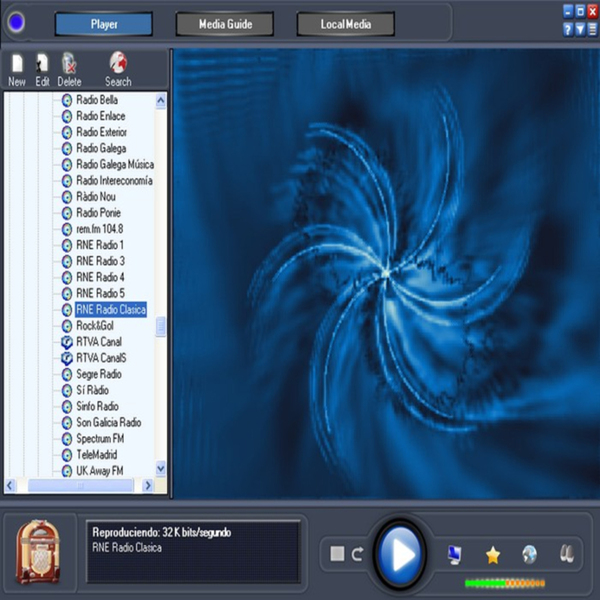Select Radio Galega Música station
The height and width of the screenshot is (600, 600).
point(115,164)
